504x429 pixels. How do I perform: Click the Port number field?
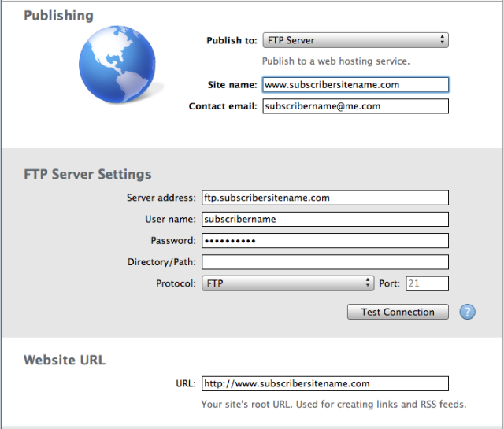(427, 283)
